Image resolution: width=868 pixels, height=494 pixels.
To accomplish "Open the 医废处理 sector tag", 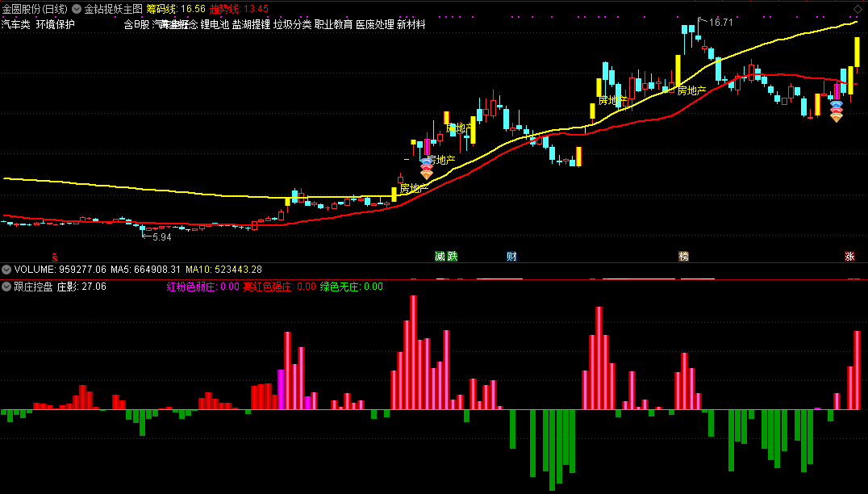I will pyautogui.click(x=375, y=24).
